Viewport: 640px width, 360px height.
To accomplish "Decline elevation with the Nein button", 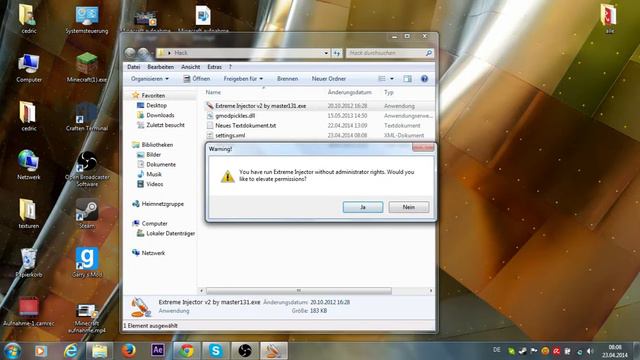I will tap(409, 207).
